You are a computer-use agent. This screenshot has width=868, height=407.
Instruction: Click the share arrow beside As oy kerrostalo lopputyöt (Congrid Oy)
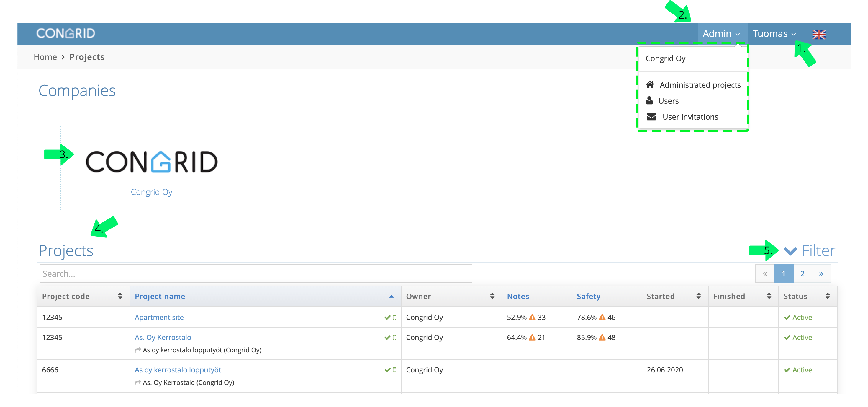pos(138,350)
